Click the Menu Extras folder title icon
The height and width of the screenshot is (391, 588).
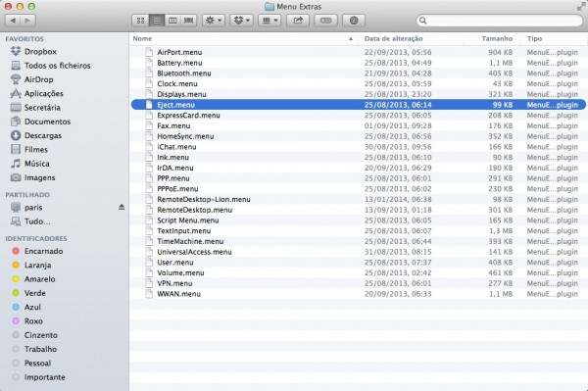pyautogui.click(x=269, y=7)
